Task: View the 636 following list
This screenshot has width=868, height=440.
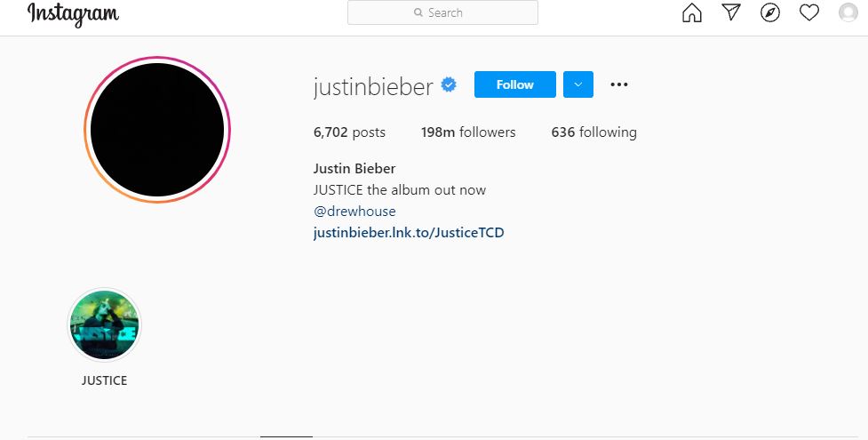Action: (594, 132)
